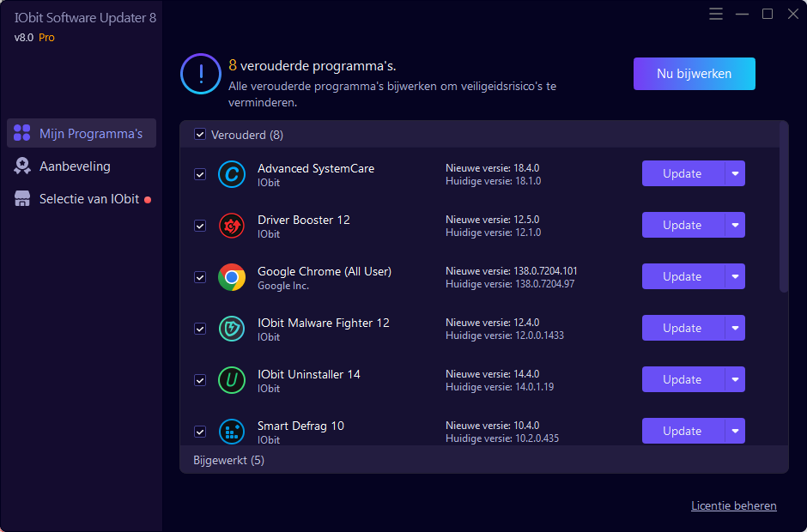
Task: Switch to the Aanbeveling tab
Action: [75, 166]
